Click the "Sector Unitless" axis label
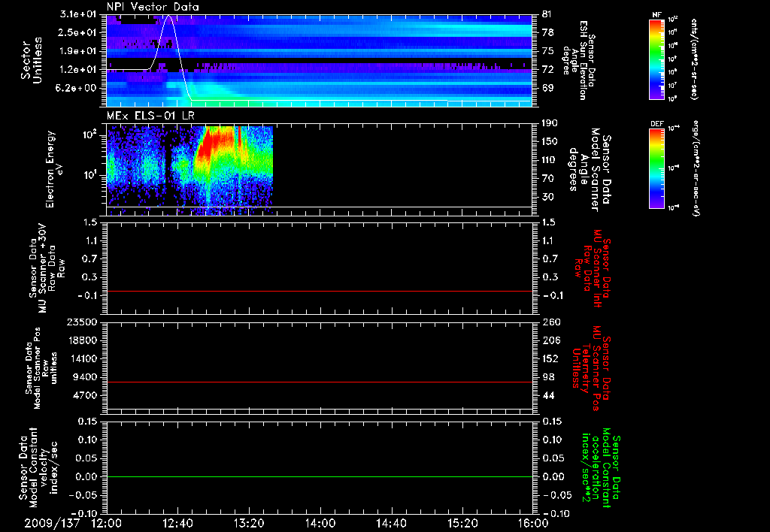The image size is (770, 532). pyautogui.click(x=31, y=60)
